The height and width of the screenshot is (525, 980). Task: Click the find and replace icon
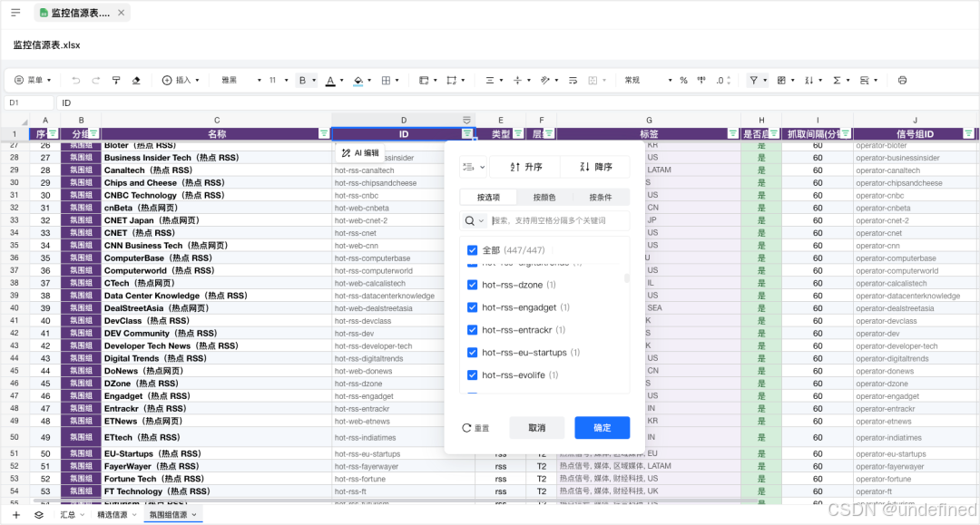[x=865, y=80]
